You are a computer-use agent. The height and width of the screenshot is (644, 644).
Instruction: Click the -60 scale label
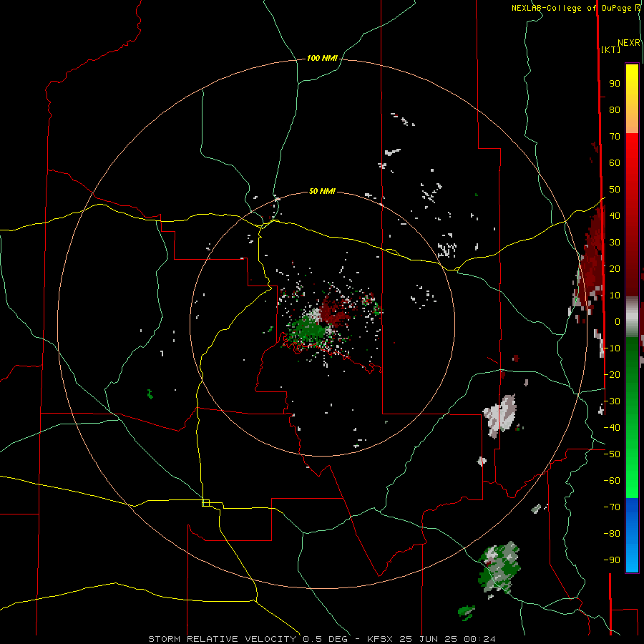click(612, 481)
